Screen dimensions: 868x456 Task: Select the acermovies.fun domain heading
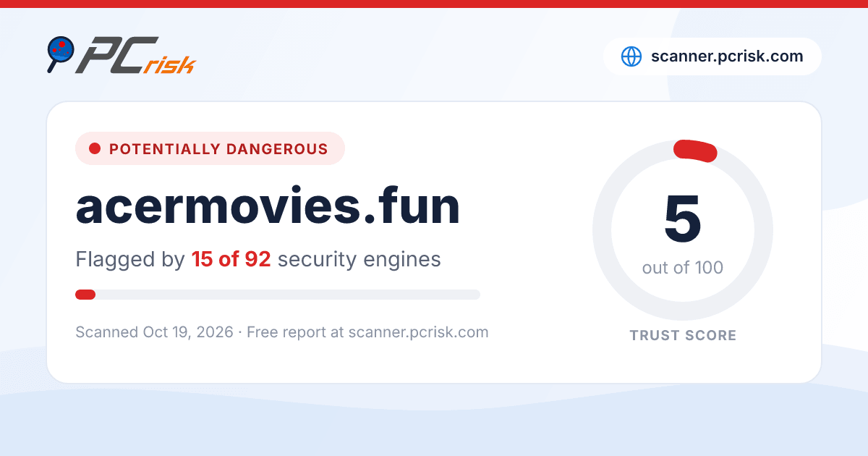click(x=268, y=206)
